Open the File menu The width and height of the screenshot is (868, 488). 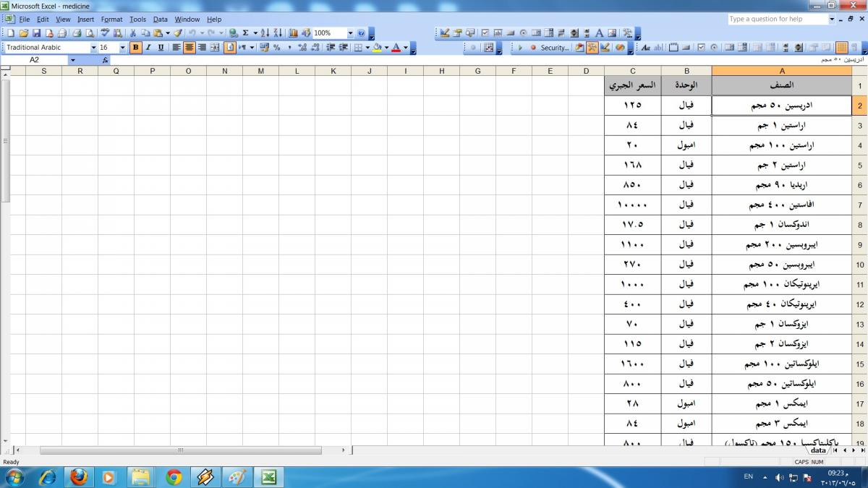(x=25, y=20)
